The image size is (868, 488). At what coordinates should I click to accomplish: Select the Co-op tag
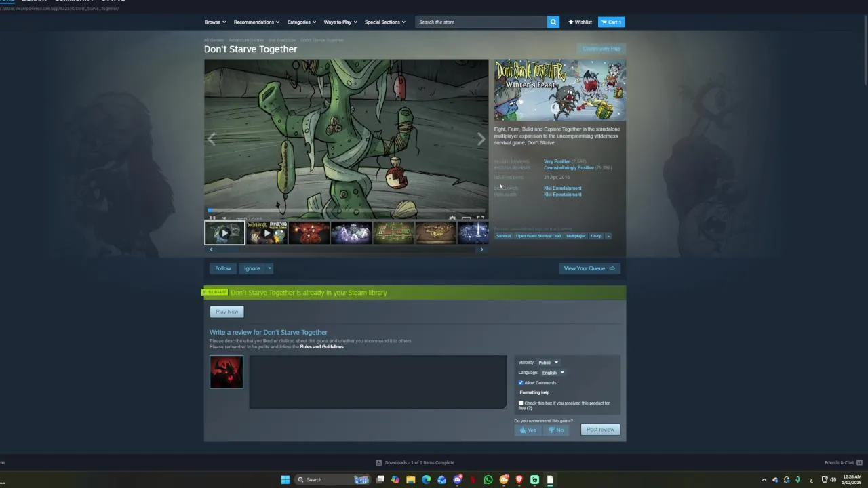click(596, 236)
